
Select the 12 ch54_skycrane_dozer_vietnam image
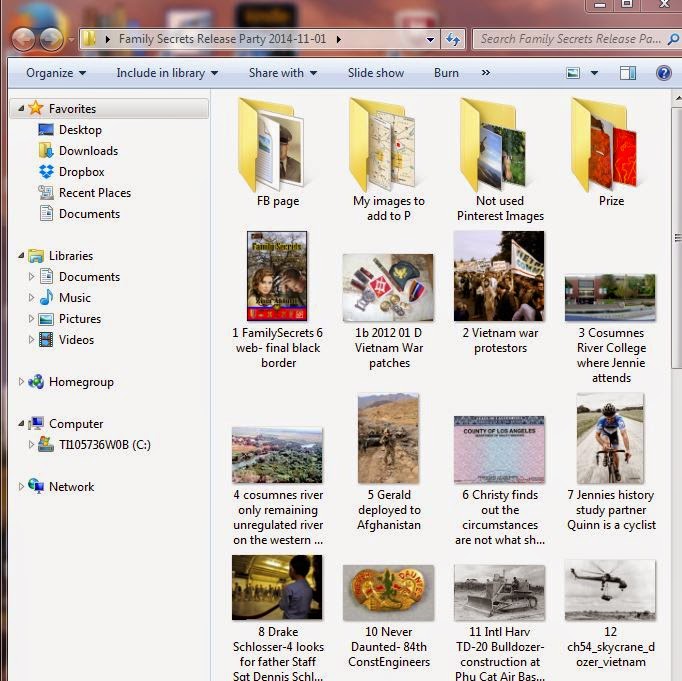pyautogui.click(x=610, y=590)
